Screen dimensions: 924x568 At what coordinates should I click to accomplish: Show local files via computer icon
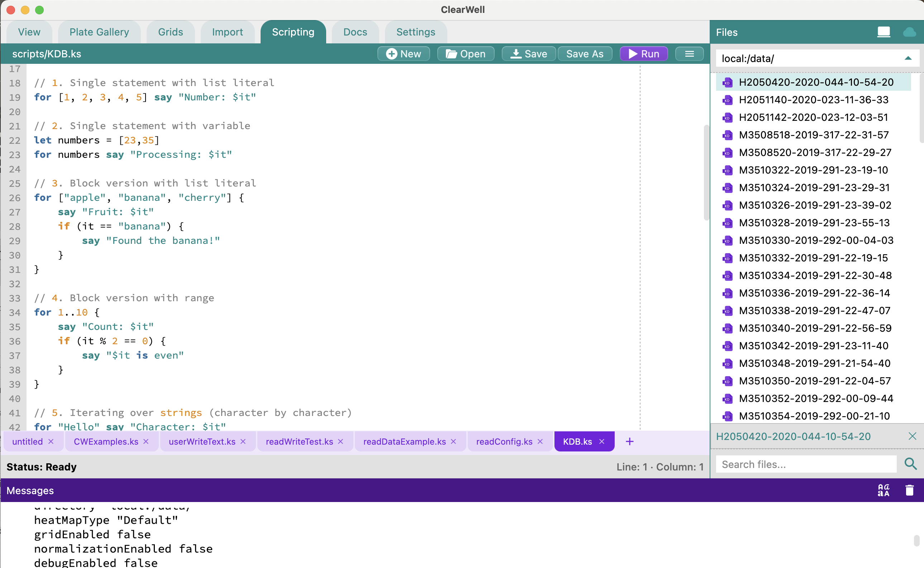(883, 32)
